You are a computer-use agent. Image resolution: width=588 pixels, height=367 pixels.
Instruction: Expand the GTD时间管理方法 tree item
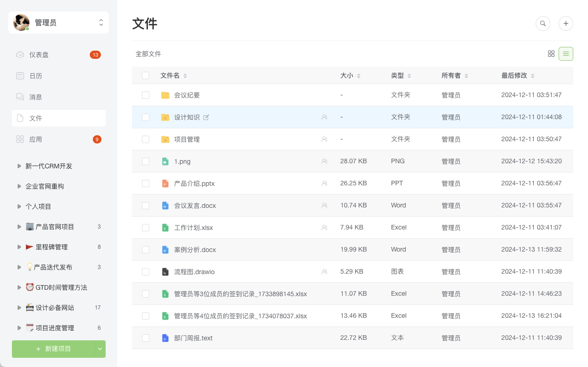tap(19, 287)
